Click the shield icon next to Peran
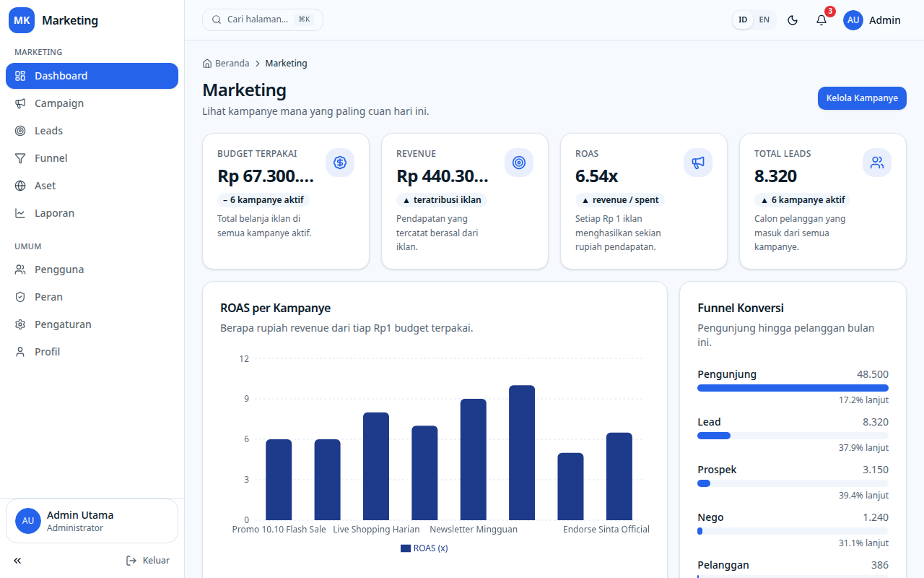 [20, 297]
